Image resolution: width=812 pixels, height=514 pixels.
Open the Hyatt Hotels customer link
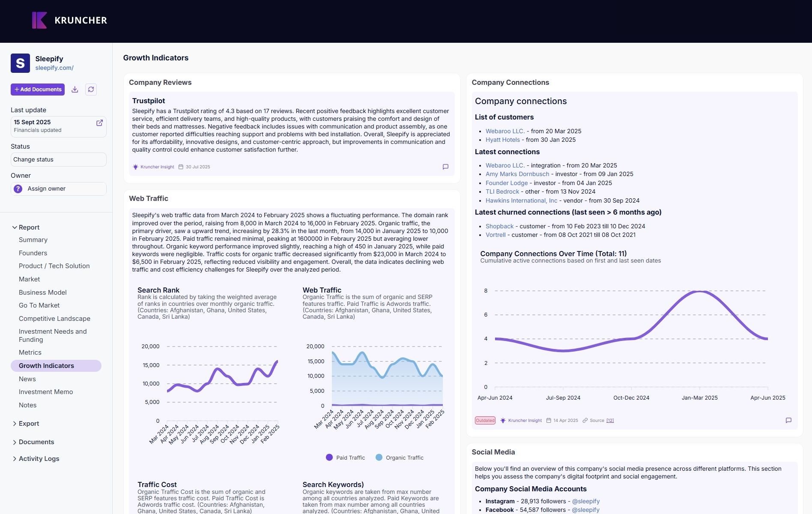click(502, 140)
